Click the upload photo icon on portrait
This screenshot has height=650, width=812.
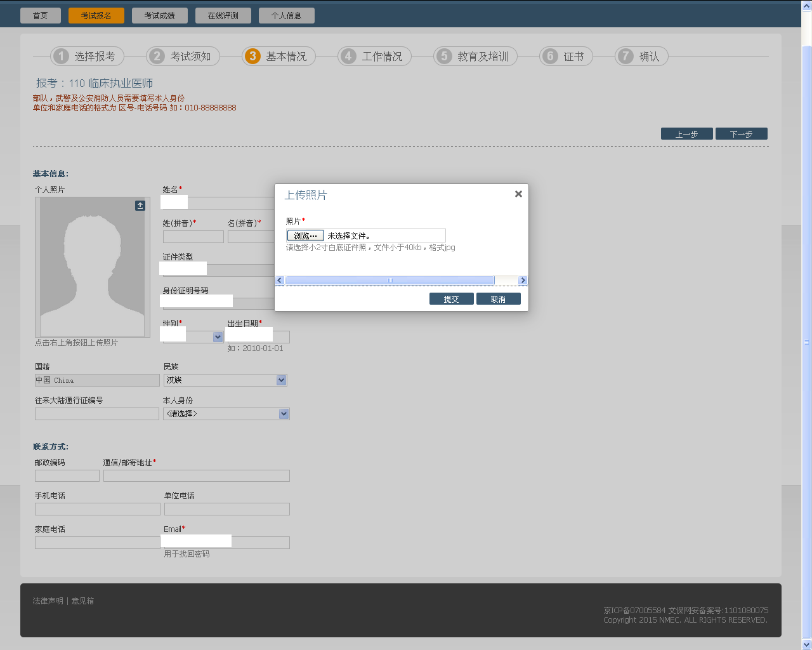140,206
